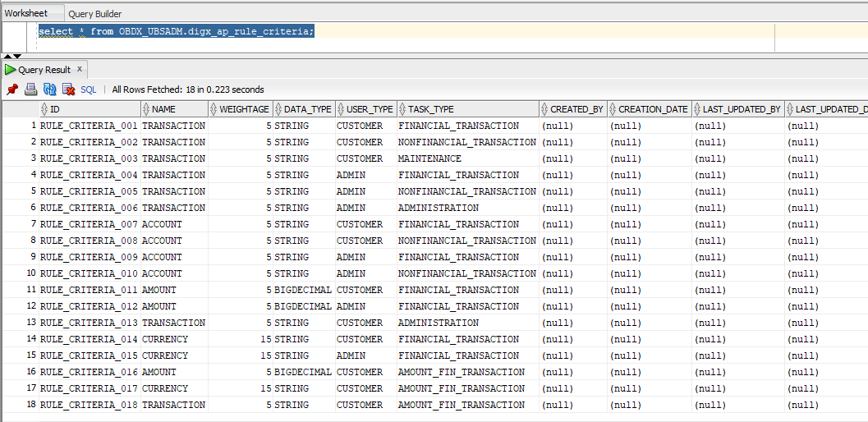The height and width of the screenshot is (422, 868).
Task: Sort by the DATA_TYPE column header
Action: click(304, 109)
